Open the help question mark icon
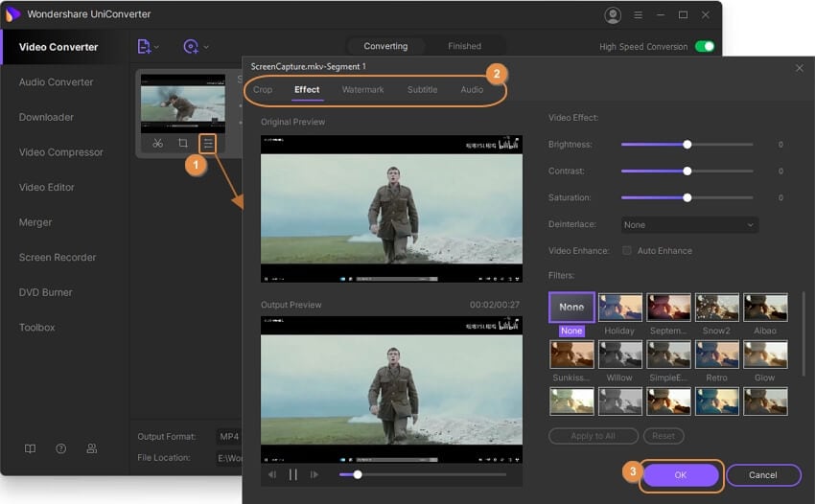Screen dimensions: 815x504 click(x=60, y=448)
